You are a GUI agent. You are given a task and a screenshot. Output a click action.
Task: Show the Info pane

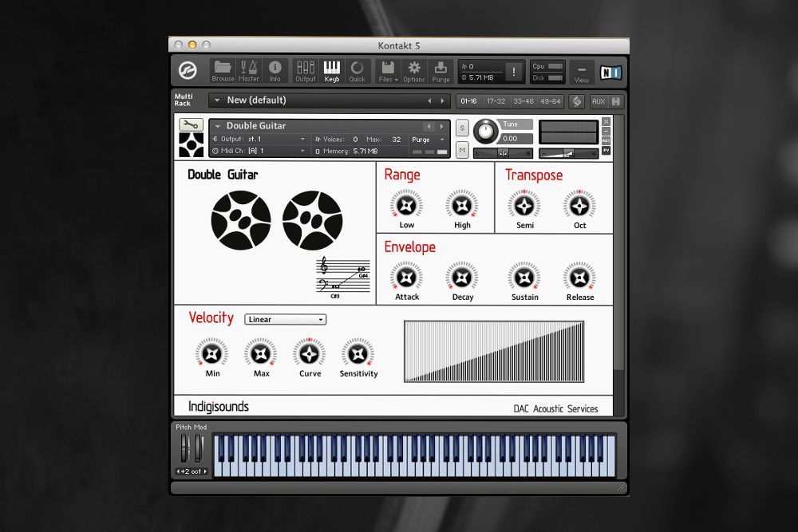pos(275,71)
